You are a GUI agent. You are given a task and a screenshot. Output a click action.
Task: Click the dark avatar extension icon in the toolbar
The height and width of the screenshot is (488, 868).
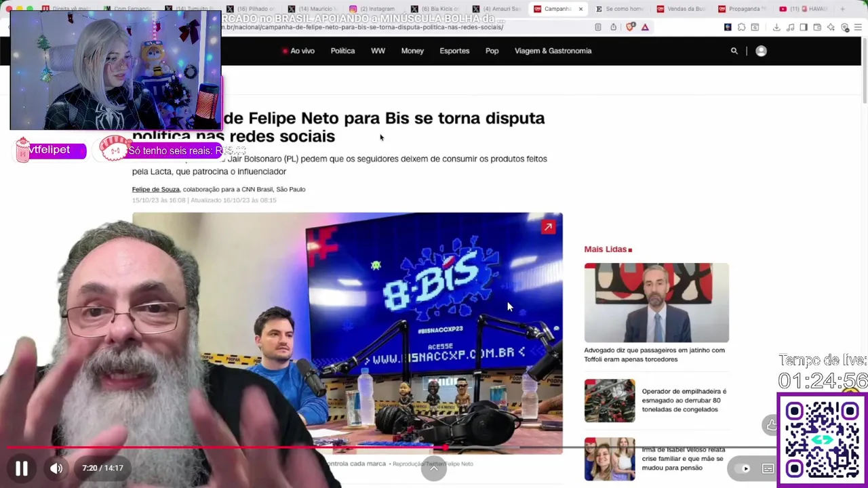(728, 27)
